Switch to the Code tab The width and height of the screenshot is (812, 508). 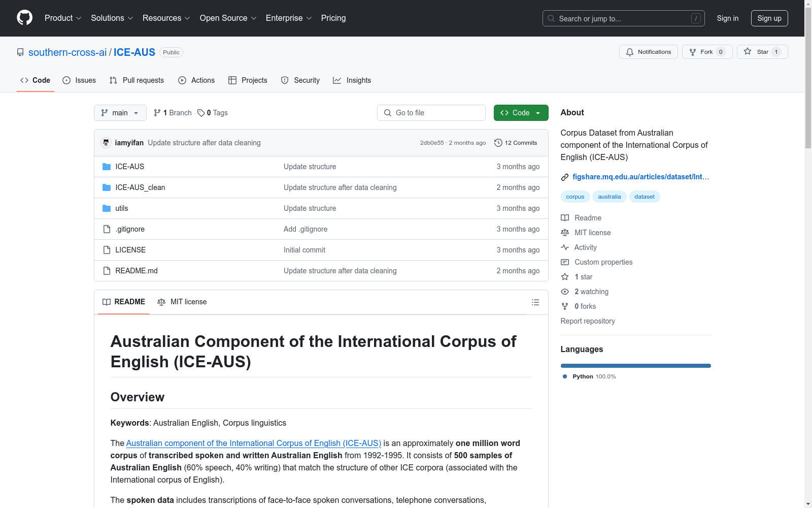click(x=35, y=80)
